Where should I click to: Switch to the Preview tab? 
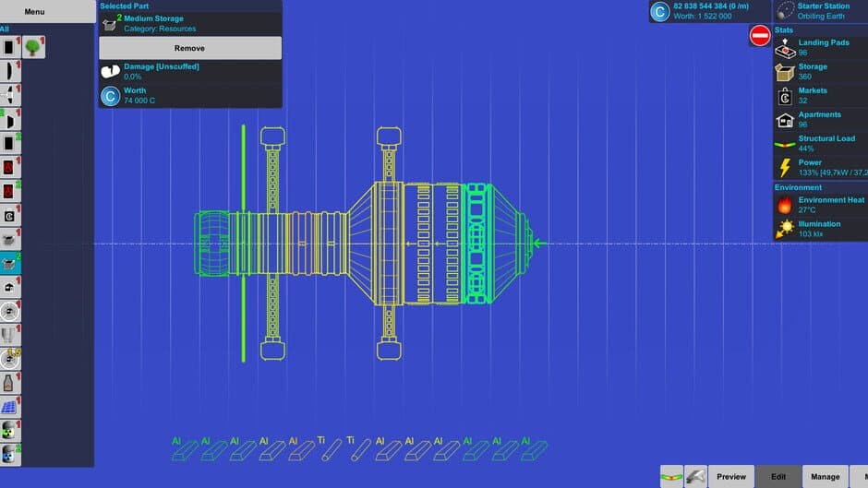pyautogui.click(x=730, y=476)
